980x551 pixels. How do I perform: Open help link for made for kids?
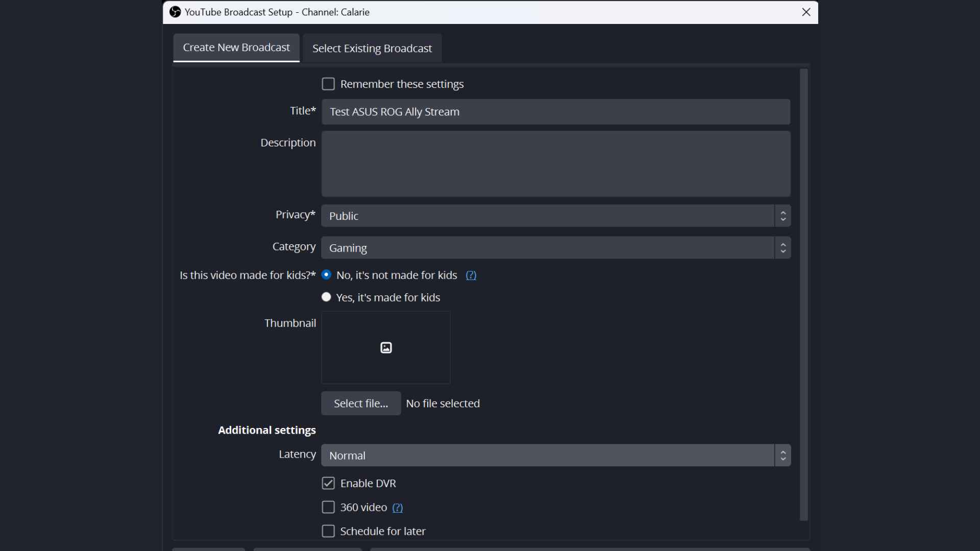471,275
